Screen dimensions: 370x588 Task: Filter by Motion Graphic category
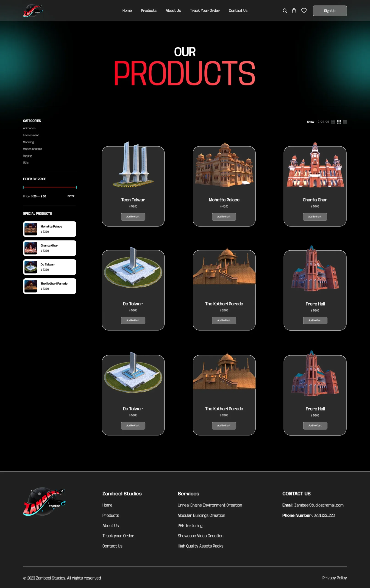pos(32,149)
